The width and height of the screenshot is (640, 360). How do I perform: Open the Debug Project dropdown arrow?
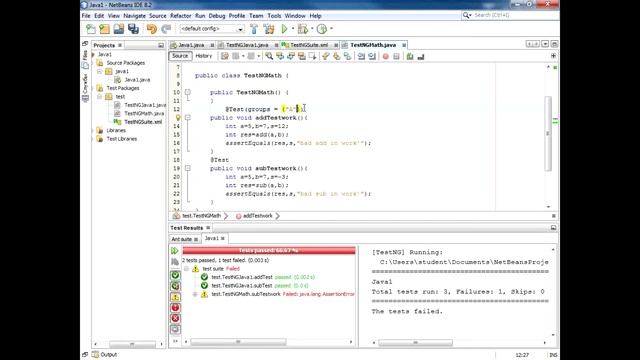(x=312, y=29)
